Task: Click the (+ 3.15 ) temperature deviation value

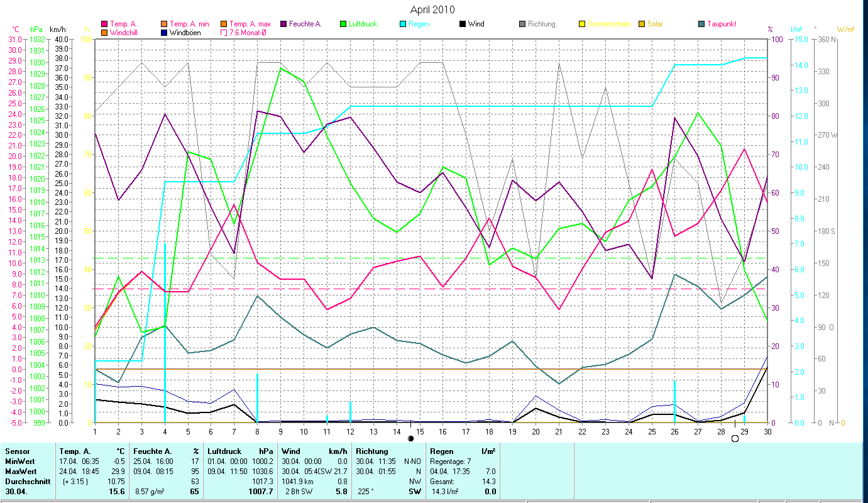Action: 76,482
